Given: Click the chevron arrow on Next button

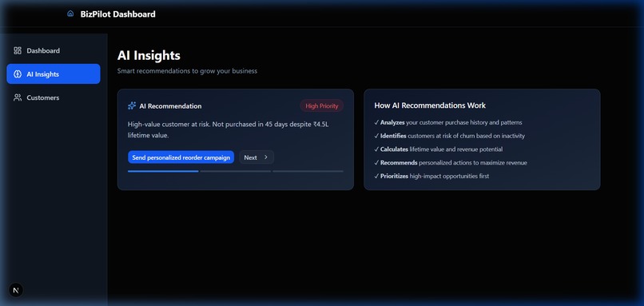Looking at the screenshot, I should [266, 157].
